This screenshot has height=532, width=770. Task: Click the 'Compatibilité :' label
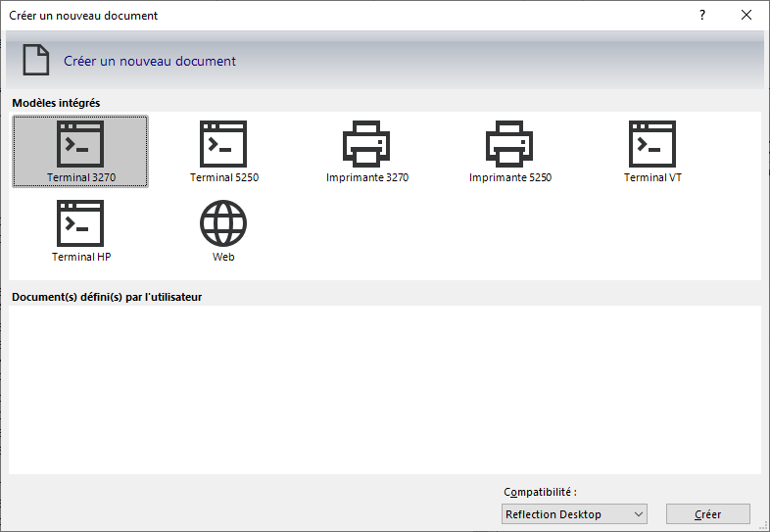point(540,492)
